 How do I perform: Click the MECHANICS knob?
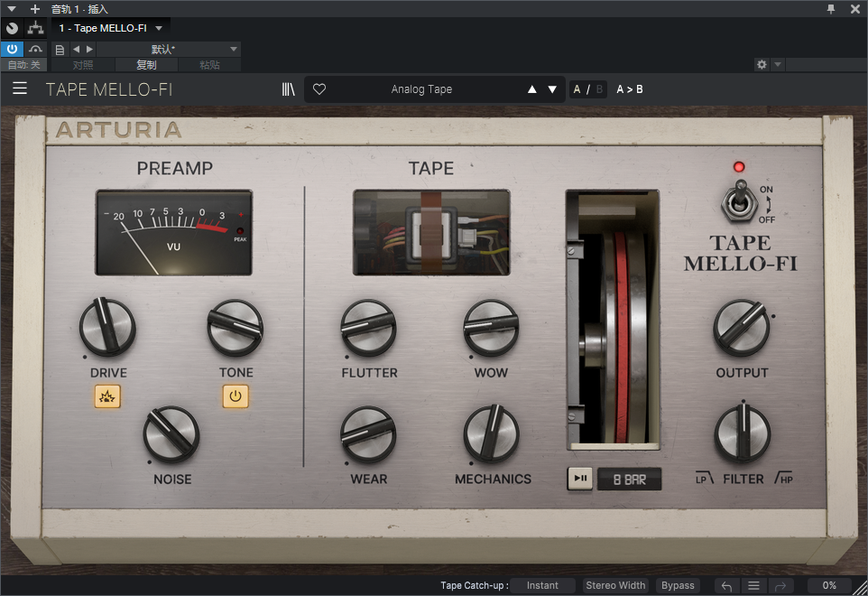491,434
